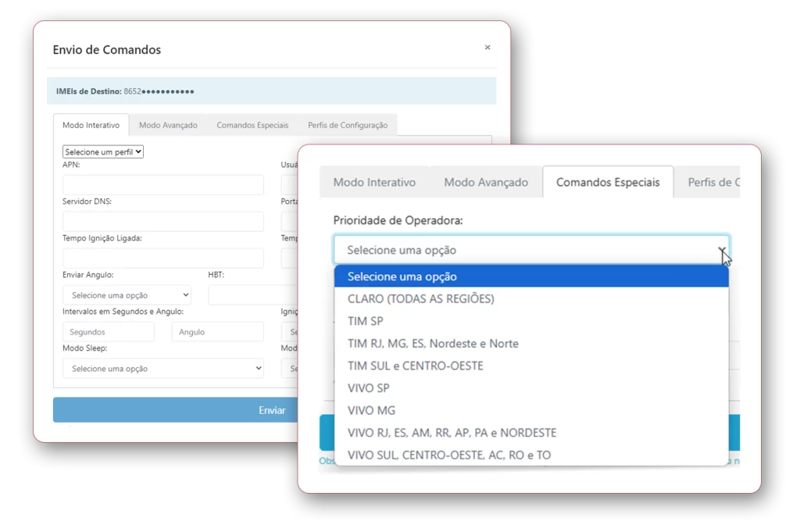The width and height of the screenshot is (800, 532).
Task: Open the Selecione um perfil dropdown
Action: click(x=103, y=152)
